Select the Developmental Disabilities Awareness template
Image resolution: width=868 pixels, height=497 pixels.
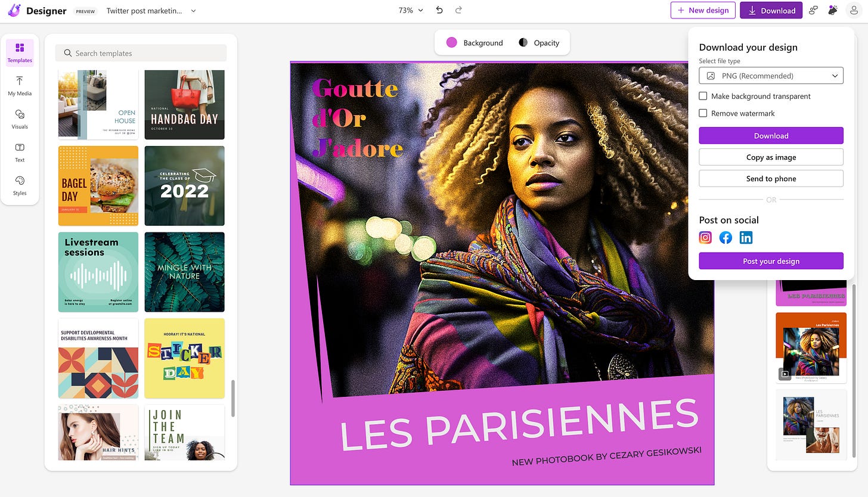pyautogui.click(x=98, y=358)
